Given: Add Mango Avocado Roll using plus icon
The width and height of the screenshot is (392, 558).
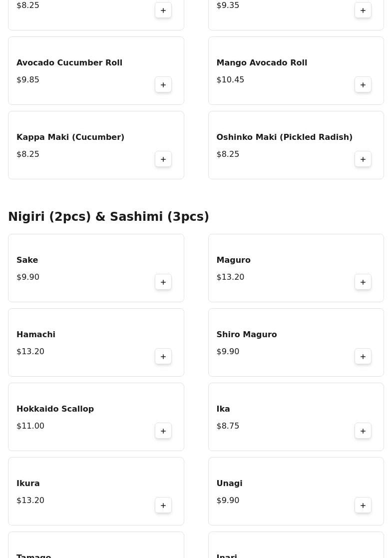Looking at the screenshot, I should pyautogui.click(x=363, y=85).
